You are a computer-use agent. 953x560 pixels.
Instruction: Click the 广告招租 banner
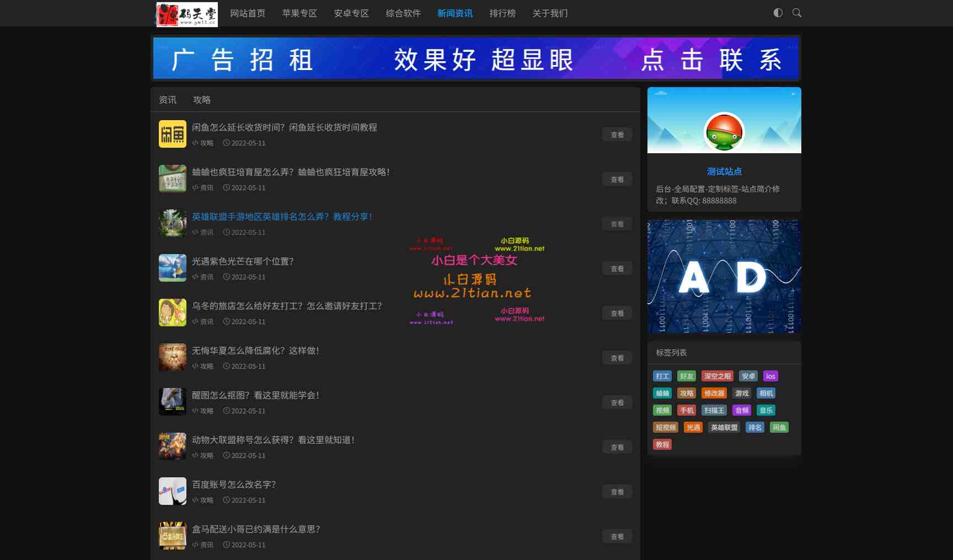476,58
